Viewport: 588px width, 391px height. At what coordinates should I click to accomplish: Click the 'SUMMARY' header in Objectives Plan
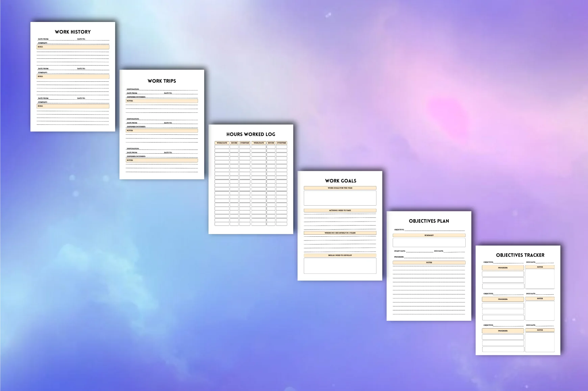point(429,235)
